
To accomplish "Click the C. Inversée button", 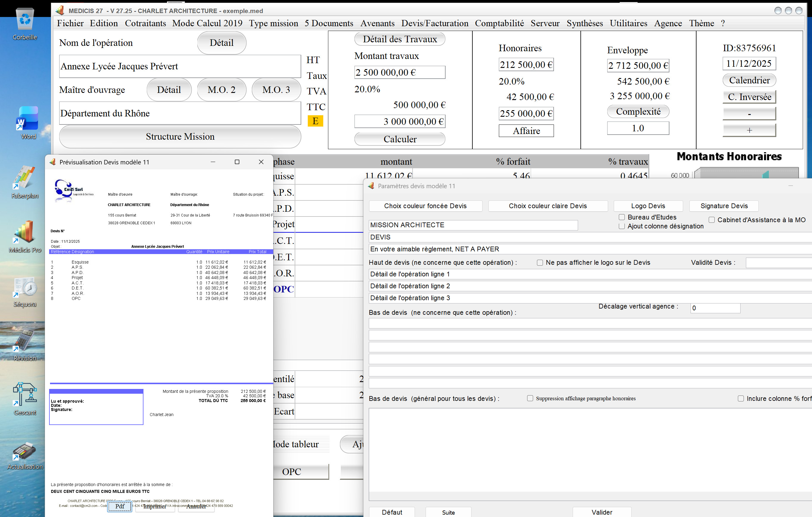I will [749, 97].
